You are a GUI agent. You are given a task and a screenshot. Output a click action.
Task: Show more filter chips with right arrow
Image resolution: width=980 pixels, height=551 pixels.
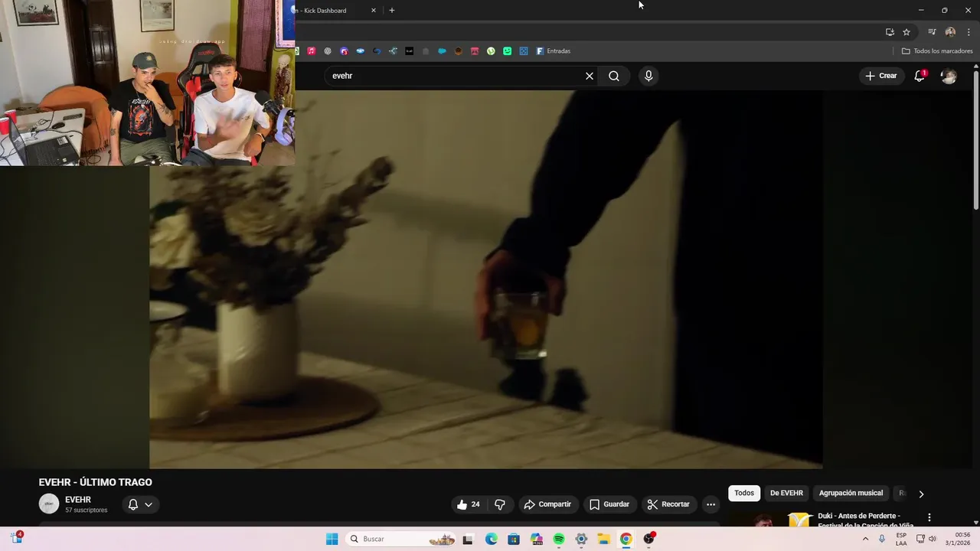pos(921,494)
